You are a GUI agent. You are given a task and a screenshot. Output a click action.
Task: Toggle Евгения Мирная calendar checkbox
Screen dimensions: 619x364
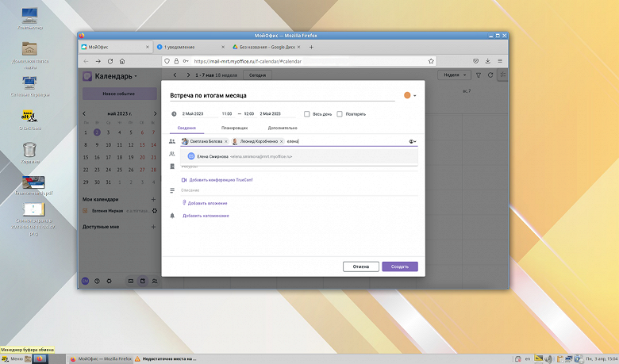(x=86, y=211)
